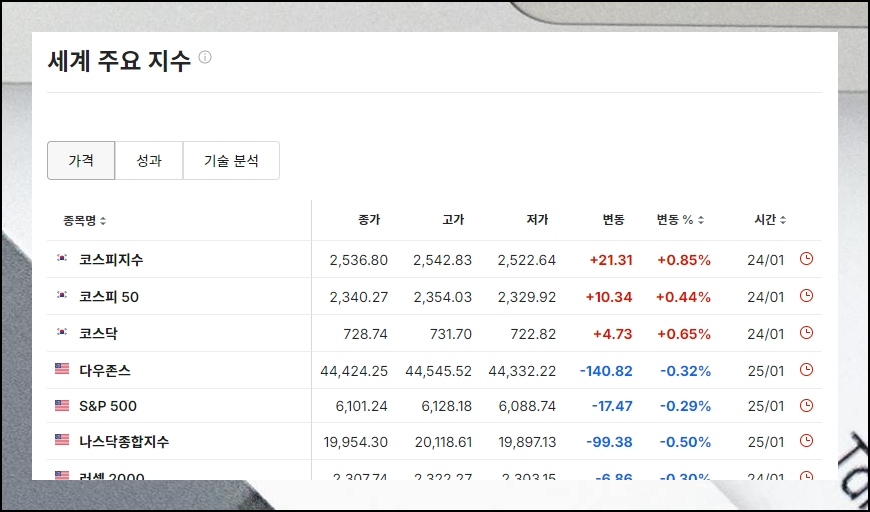Click the 다우존스 high value 44,545.52
Screen dimensions: 870x512
click(x=438, y=371)
